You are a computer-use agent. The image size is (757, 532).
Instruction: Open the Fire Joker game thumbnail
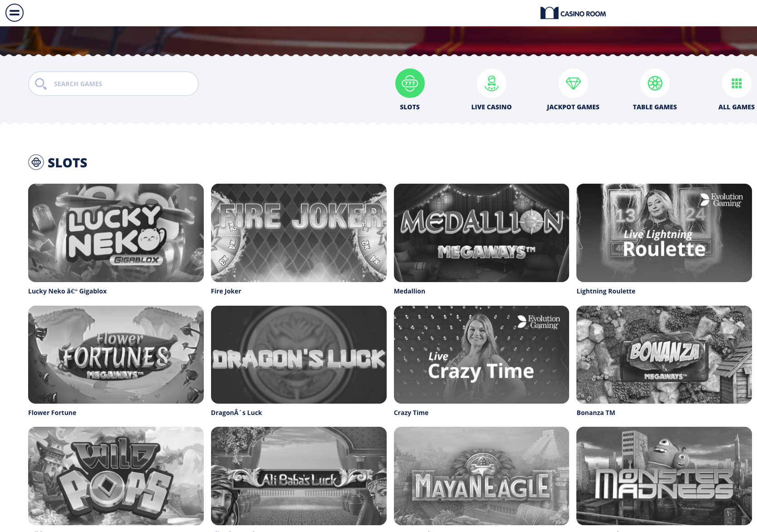299,233
